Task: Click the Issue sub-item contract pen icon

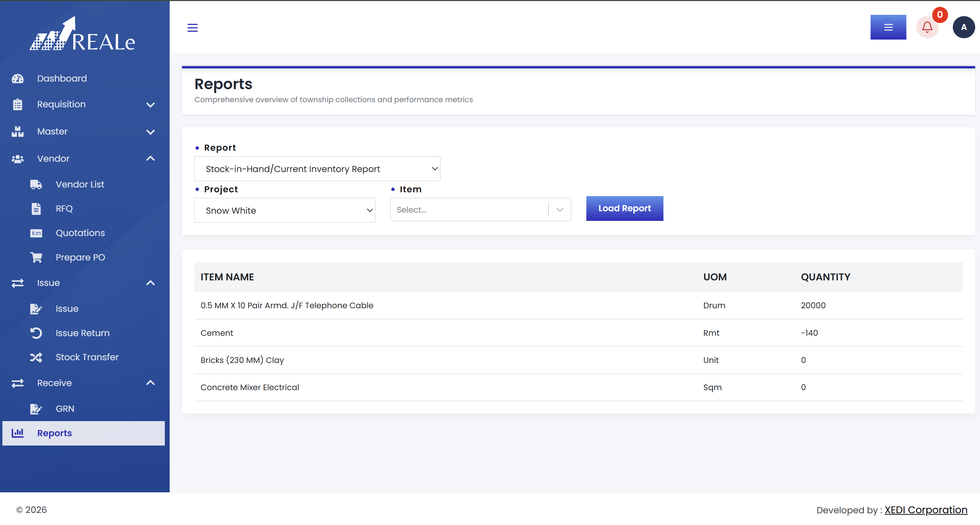Action: [36, 309]
